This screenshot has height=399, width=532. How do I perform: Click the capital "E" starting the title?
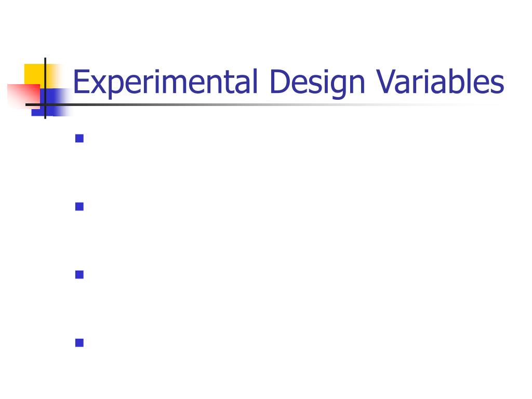tap(82, 82)
